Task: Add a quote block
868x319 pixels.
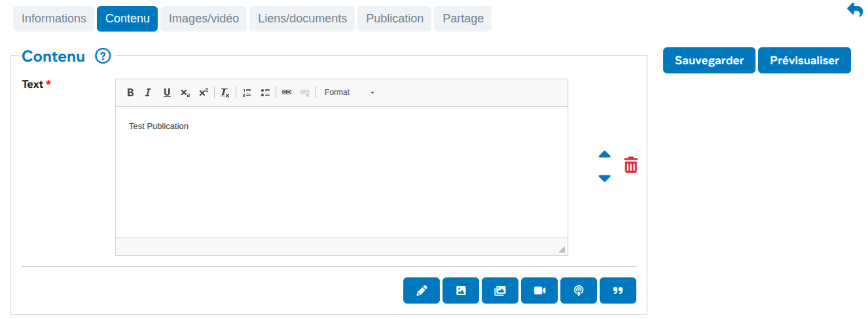Action: click(x=618, y=290)
